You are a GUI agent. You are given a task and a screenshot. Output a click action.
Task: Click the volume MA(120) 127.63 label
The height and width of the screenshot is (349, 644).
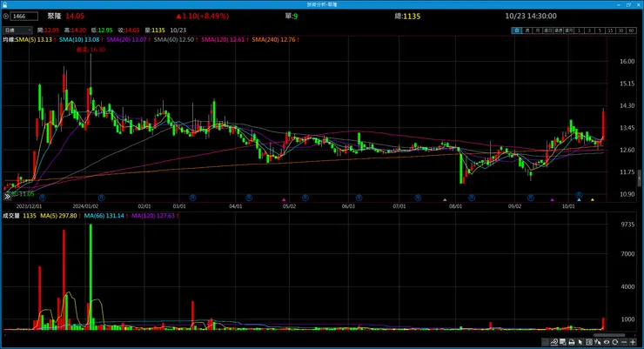tap(153, 216)
